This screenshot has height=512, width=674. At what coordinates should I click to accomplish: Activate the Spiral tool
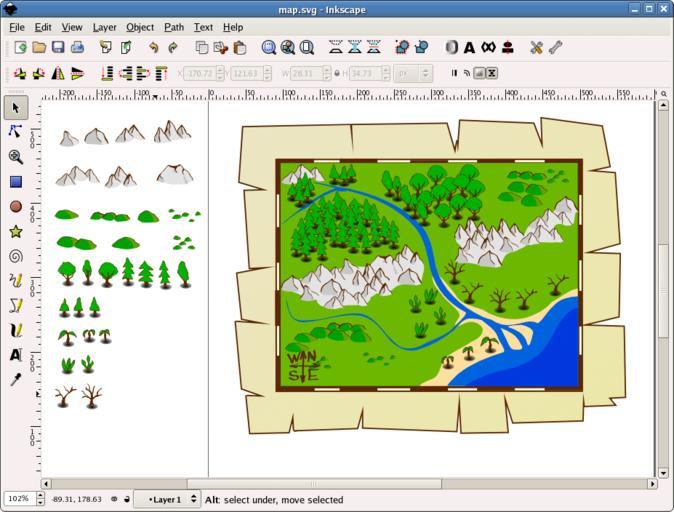[15, 256]
